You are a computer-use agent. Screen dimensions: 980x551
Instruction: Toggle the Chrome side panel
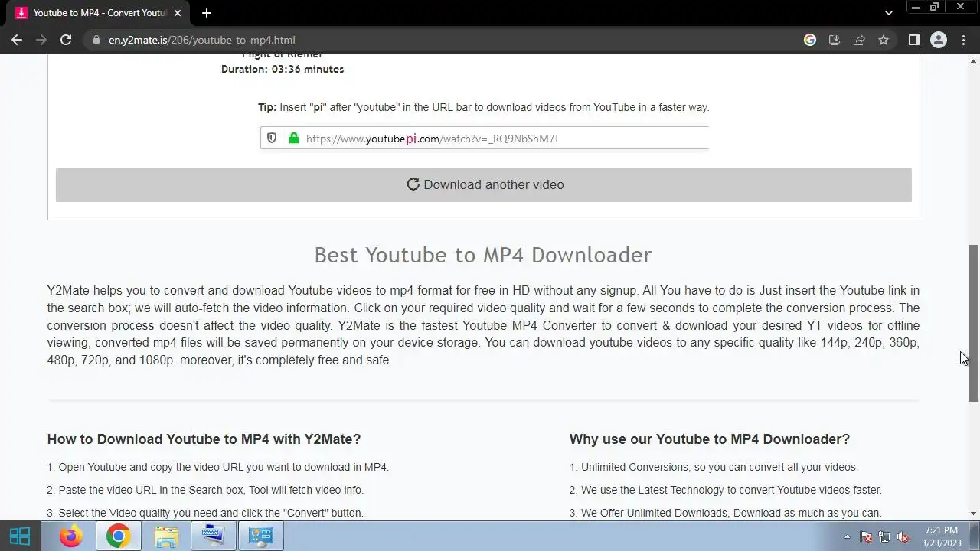coord(913,40)
